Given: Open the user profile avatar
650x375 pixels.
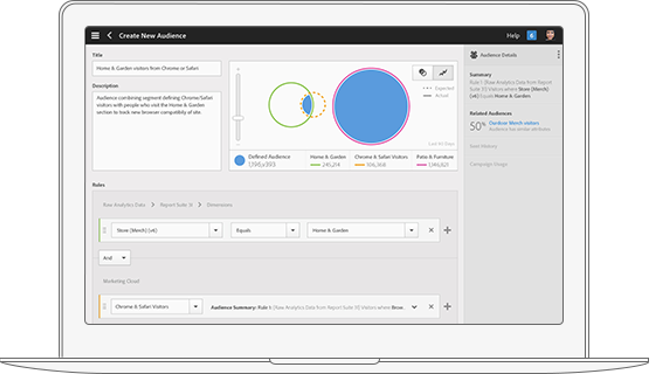Looking at the screenshot, I should coord(550,36).
